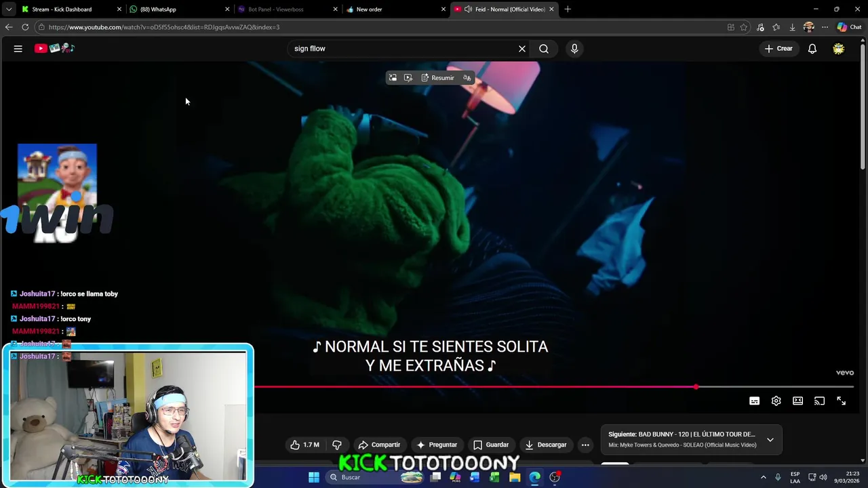Open Excel from the taskbar
This screenshot has height=488, width=868.
[x=494, y=477]
